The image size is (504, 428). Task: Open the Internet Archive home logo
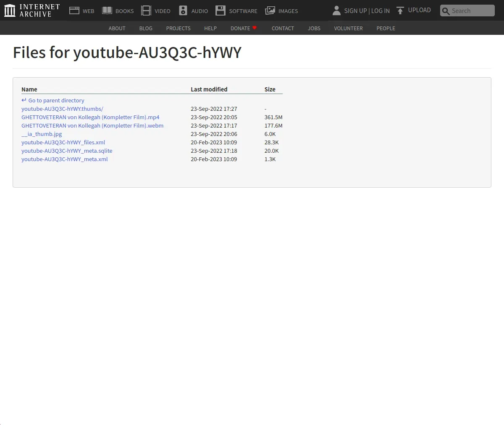[x=32, y=10]
